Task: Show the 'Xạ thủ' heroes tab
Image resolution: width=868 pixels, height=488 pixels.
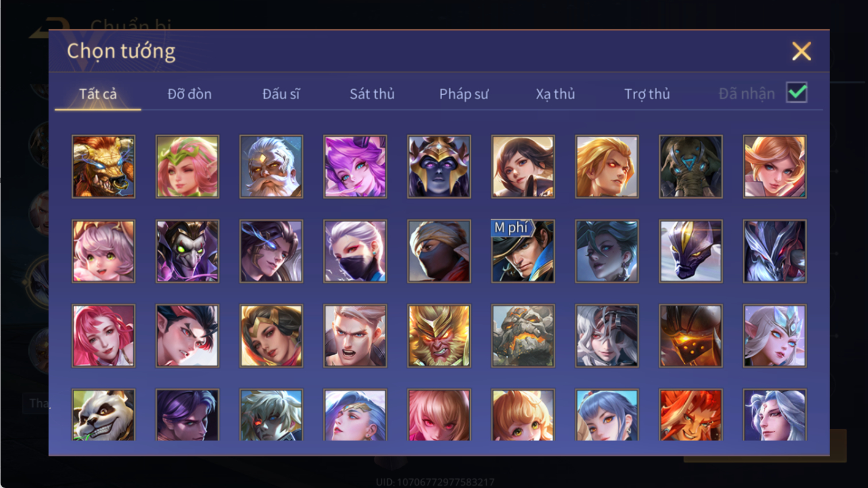Action: 555,94
